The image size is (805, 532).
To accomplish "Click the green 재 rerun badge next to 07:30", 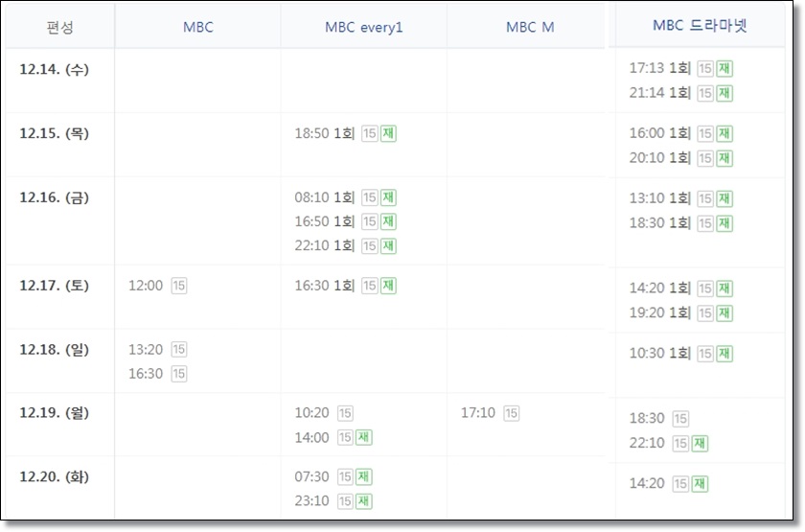I will [x=364, y=476].
